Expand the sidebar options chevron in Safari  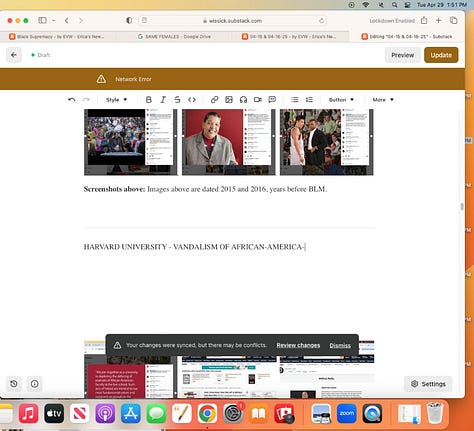53,21
